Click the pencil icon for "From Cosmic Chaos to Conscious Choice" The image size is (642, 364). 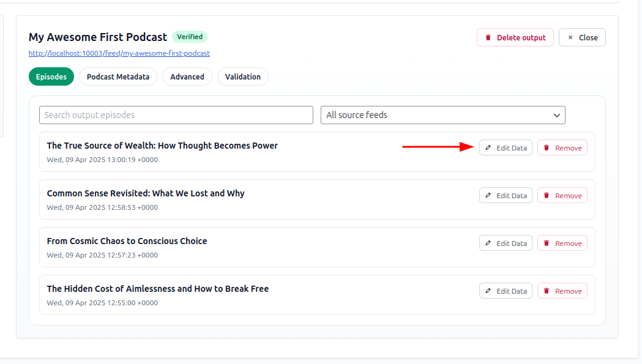tap(488, 243)
